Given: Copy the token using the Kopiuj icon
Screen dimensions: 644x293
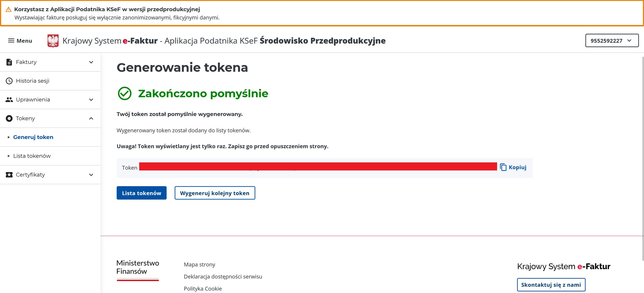Looking at the screenshot, I should 503,167.
